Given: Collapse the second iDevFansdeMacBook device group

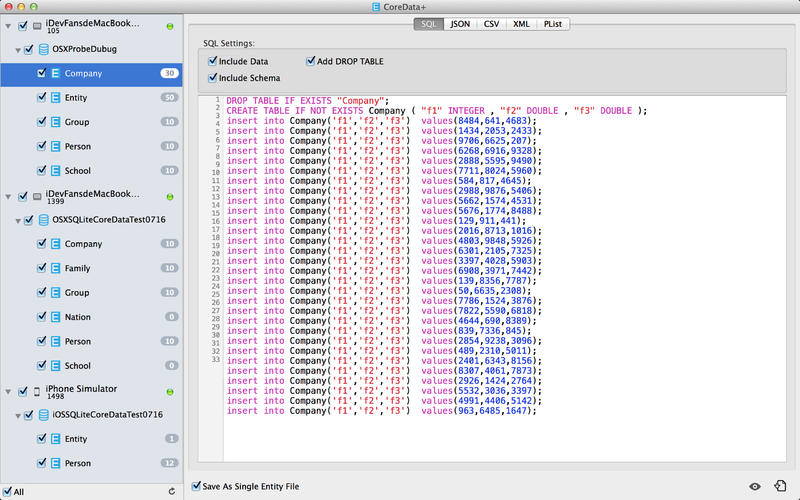Looking at the screenshot, I should [x=8, y=196].
